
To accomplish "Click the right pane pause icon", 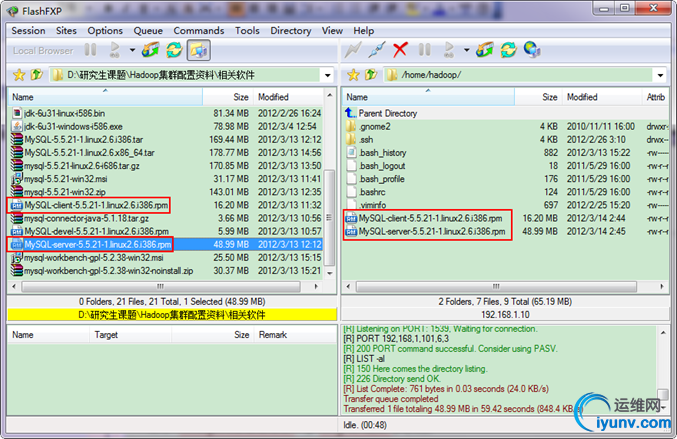I will [x=424, y=50].
